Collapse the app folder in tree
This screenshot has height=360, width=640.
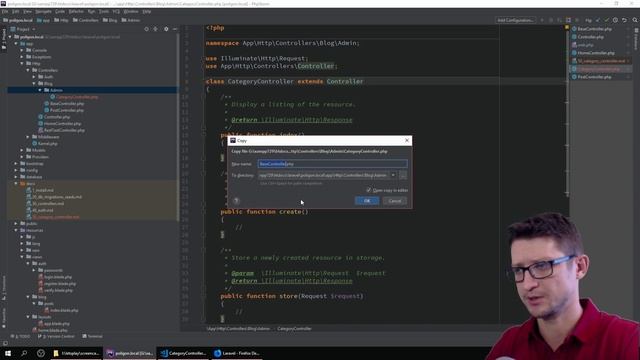[x=16, y=43]
